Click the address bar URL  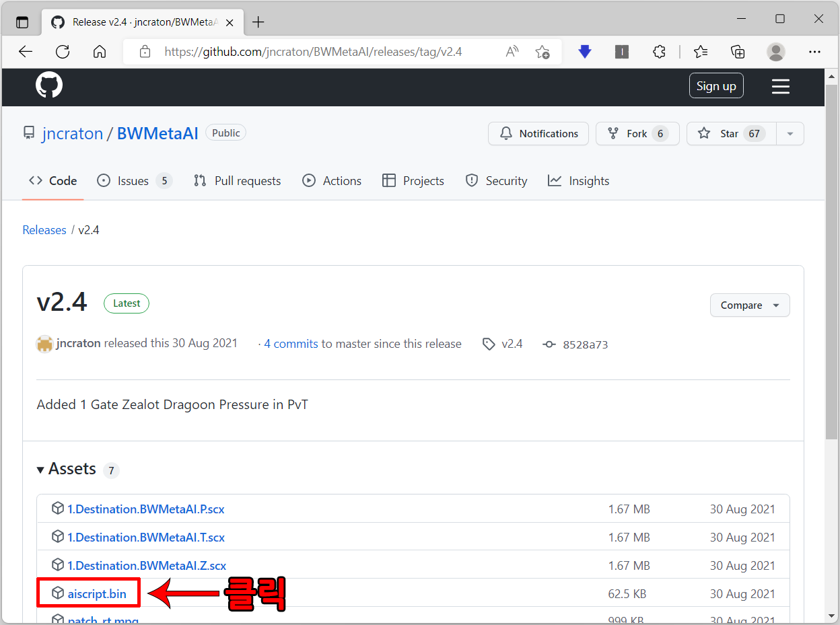pyautogui.click(x=313, y=52)
